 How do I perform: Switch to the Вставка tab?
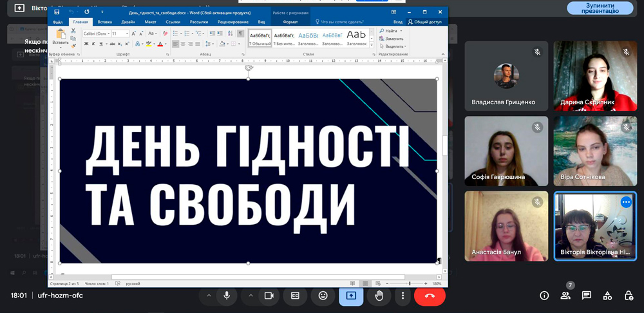pyautogui.click(x=105, y=22)
